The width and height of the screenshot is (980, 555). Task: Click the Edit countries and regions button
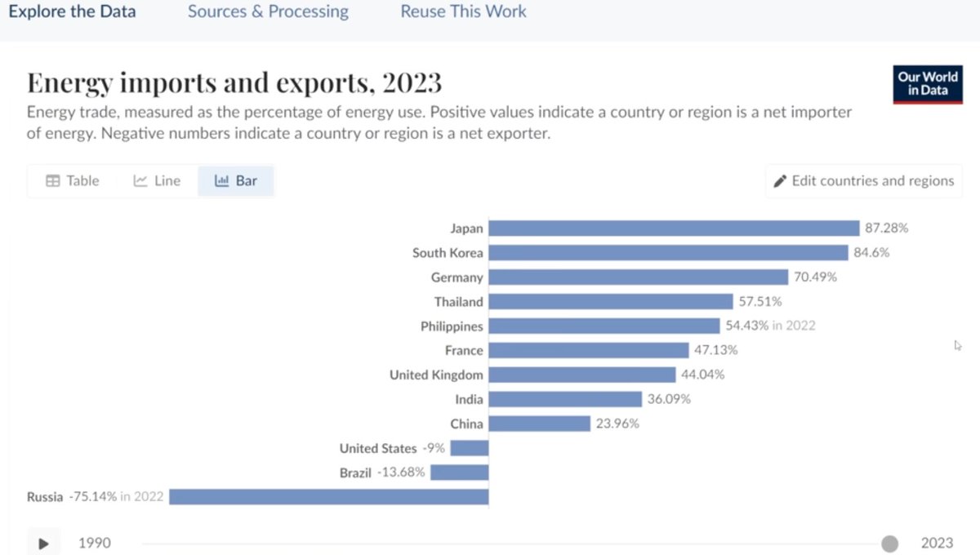[864, 181]
